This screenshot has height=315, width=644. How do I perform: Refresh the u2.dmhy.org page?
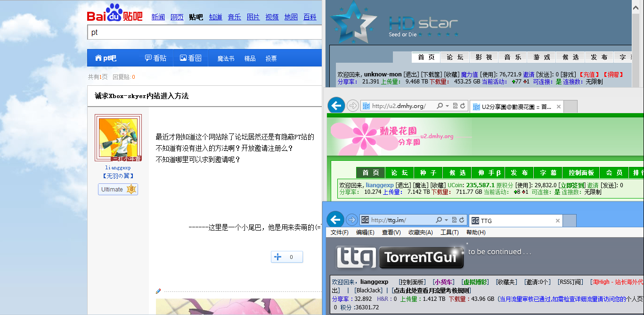pyautogui.click(x=463, y=106)
